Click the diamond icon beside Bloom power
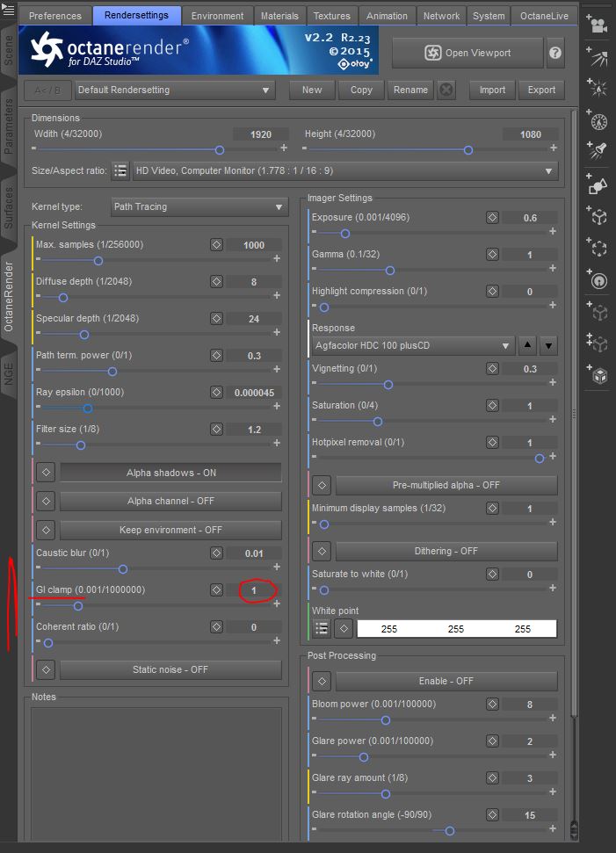 (492, 705)
